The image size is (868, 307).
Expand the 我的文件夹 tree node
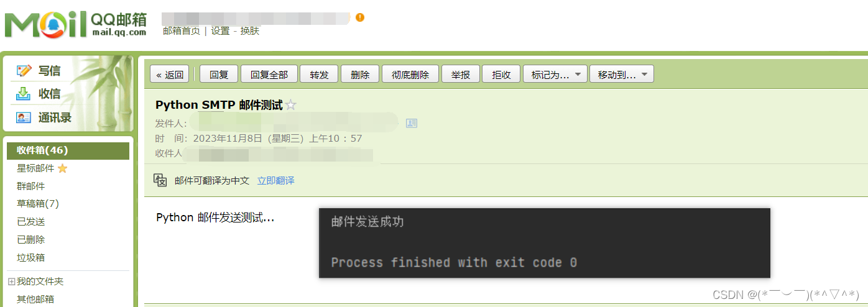click(11, 282)
